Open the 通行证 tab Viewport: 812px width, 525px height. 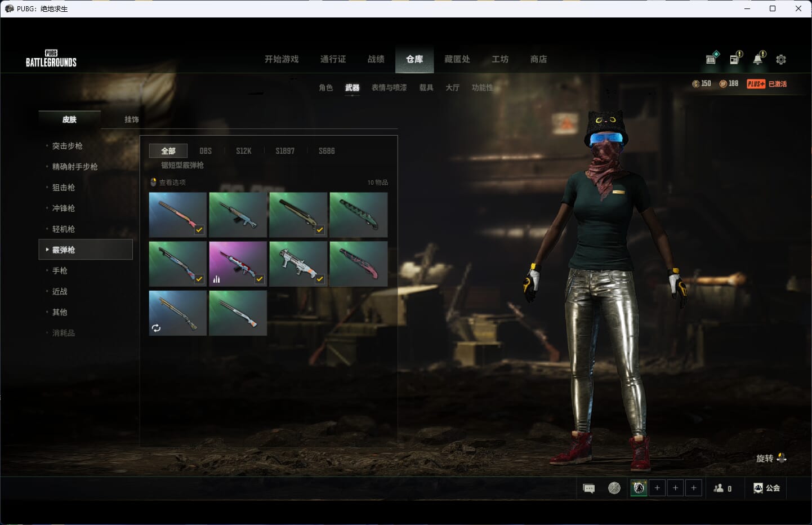333,59
